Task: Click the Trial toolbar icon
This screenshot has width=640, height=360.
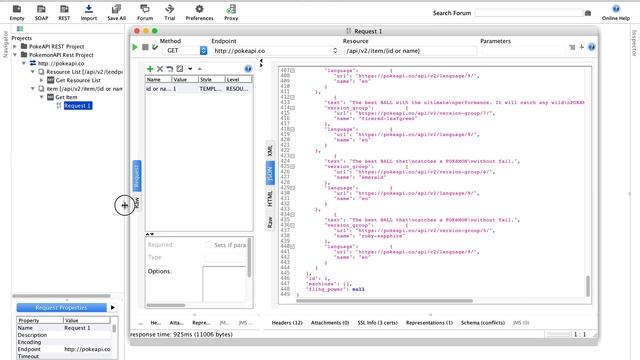Action: (x=170, y=13)
